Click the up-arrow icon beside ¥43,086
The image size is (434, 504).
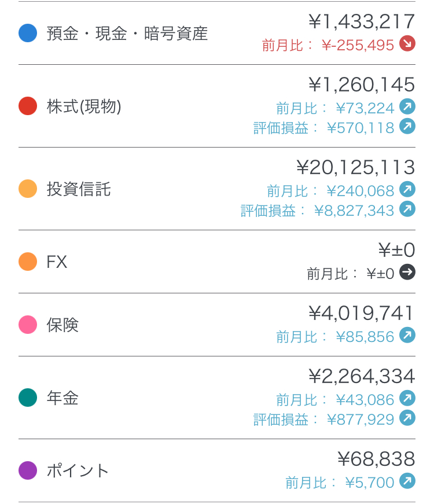point(407,399)
